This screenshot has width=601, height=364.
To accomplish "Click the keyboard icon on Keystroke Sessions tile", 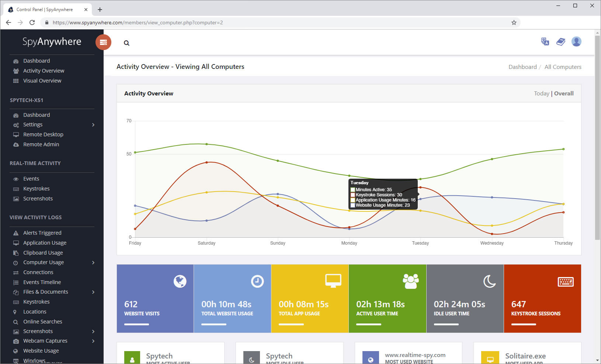I will (565, 282).
